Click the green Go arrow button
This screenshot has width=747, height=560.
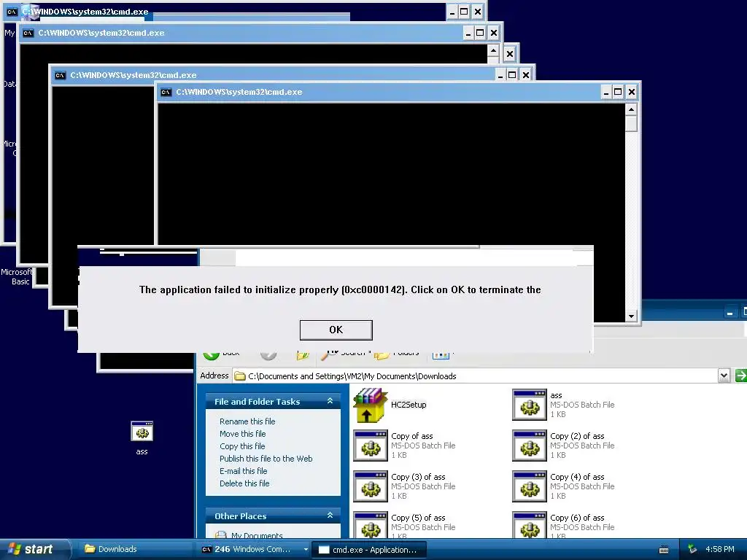tap(741, 376)
